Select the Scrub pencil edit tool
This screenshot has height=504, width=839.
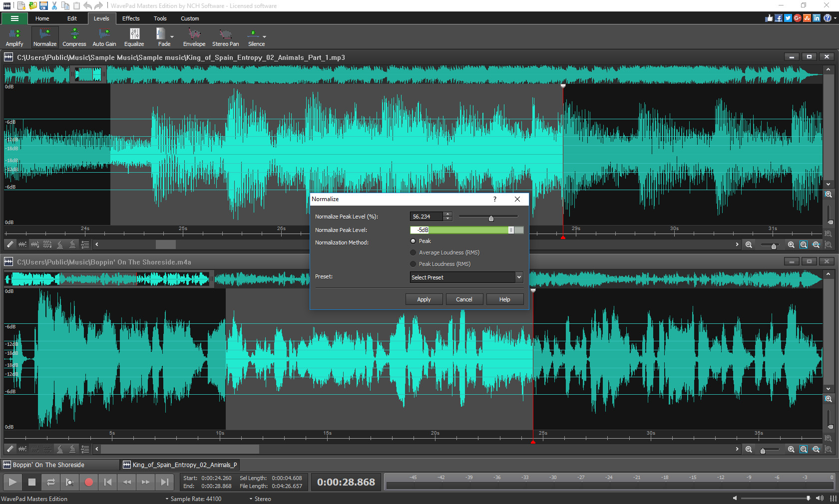[9, 245]
